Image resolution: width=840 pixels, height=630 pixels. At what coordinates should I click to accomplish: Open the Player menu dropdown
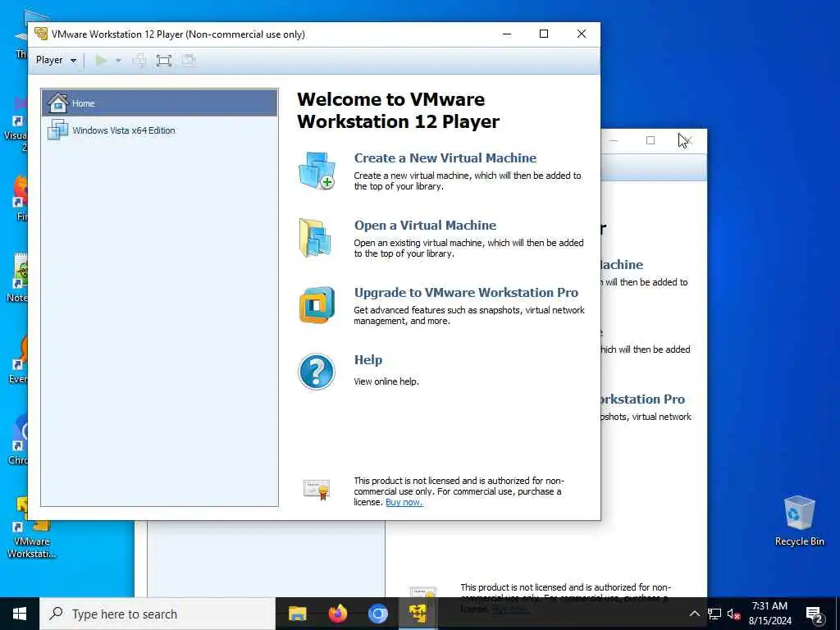click(x=56, y=60)
